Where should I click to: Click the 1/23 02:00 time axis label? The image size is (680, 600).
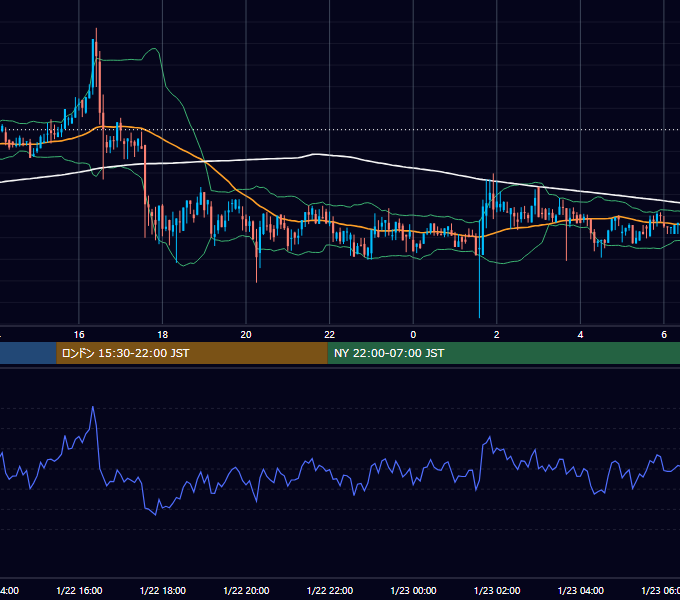(x=497, y=590)
